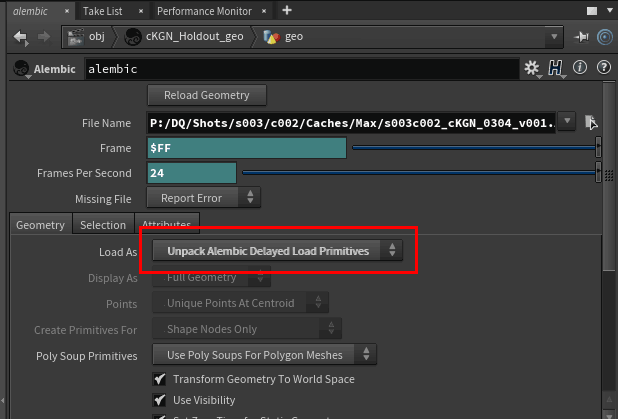Open help with the question mark icon
The image size is (618, 419).
click(x=603, y=68)
